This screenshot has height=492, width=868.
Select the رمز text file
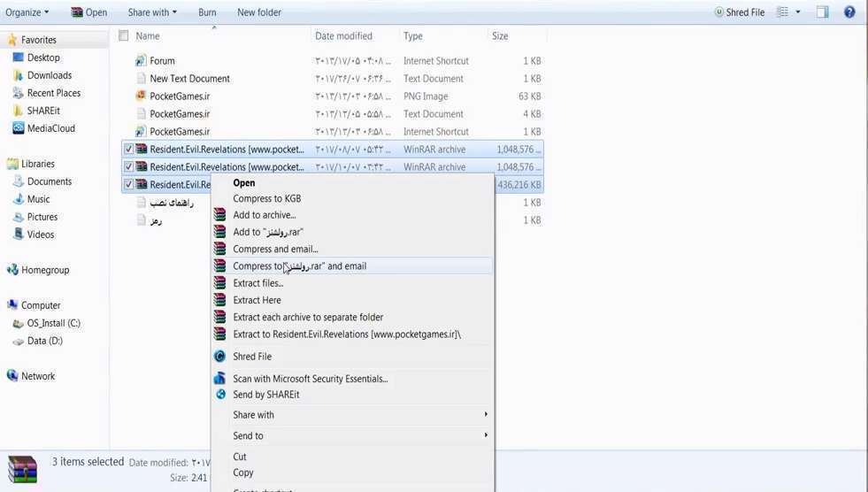coord(156,220)
